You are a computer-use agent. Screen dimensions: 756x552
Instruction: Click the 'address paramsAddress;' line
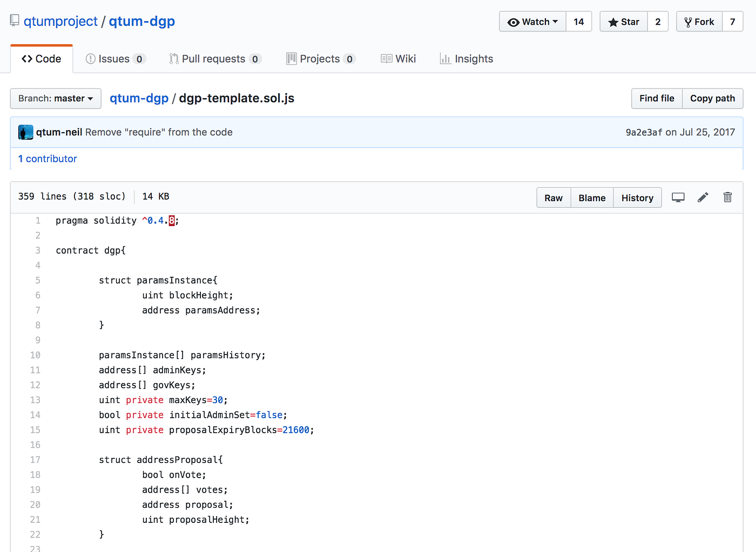[x=201, y=310]
